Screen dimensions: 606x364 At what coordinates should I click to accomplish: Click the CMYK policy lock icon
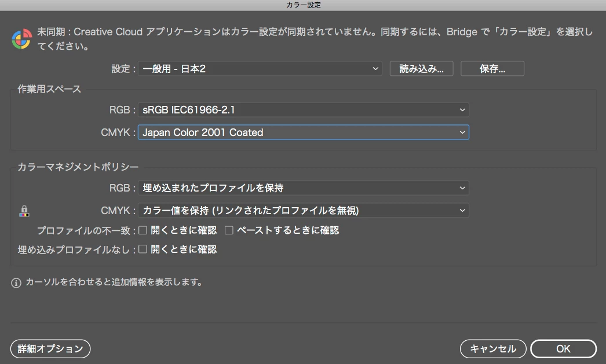tap(24, 211)
